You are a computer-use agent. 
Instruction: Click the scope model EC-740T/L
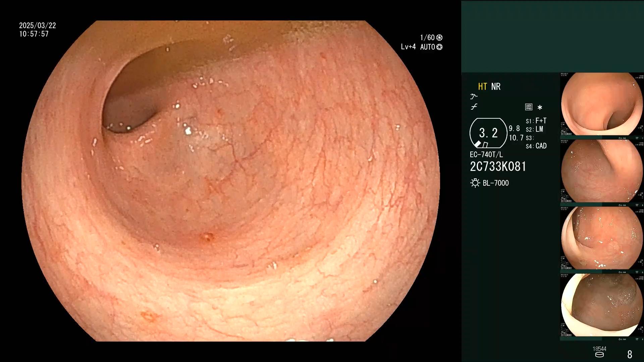click(x=486, y=155)
